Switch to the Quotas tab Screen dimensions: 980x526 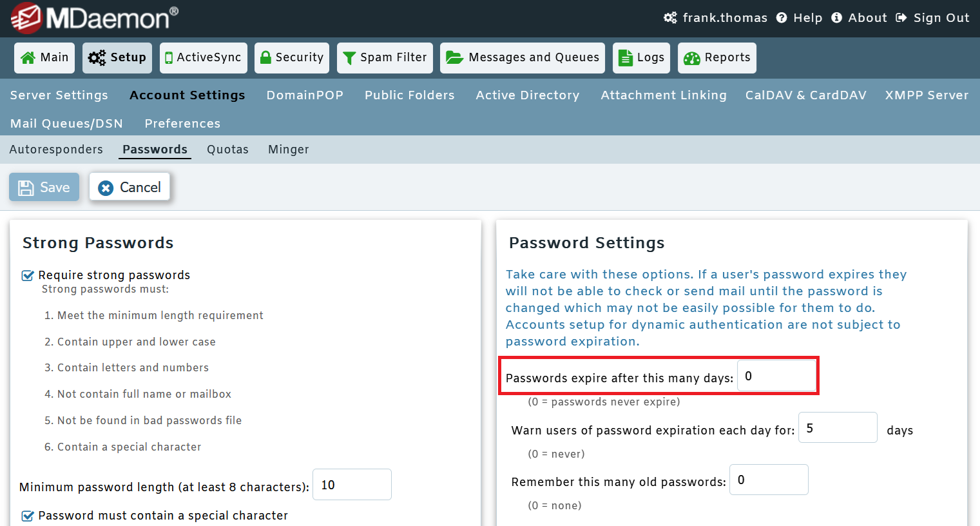click(227, 149)
